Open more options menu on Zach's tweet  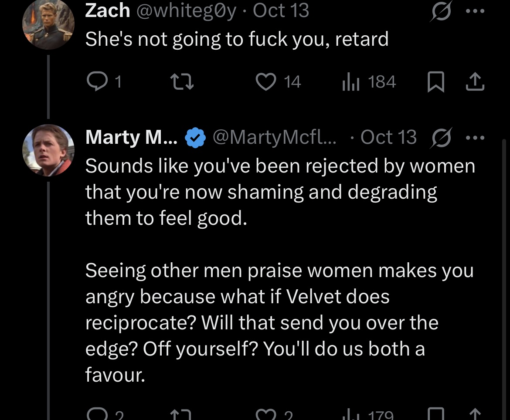[475, 11]
